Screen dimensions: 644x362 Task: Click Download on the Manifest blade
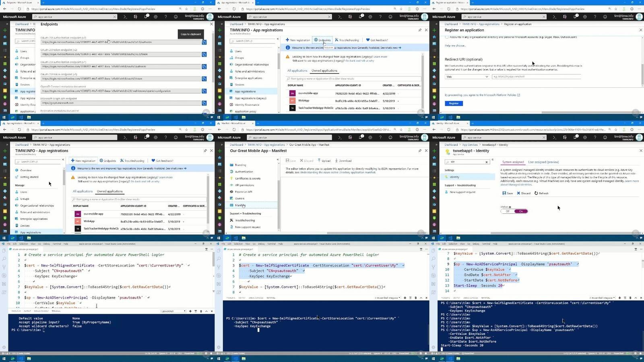point(343,161)
